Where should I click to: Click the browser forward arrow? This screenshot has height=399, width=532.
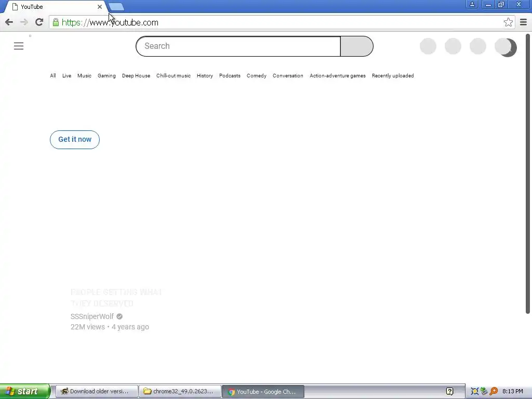(x=24, y=22)
